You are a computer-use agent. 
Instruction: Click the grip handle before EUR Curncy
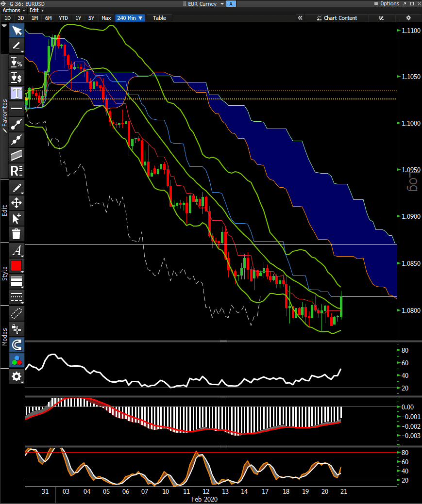185,4
